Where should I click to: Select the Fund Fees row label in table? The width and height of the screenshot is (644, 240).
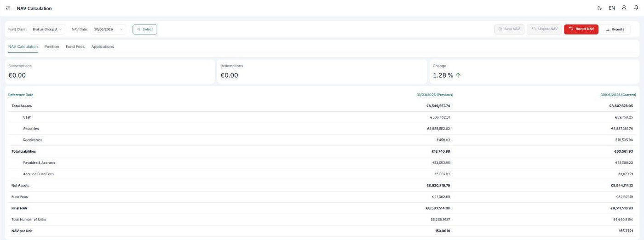tap(20, 197)
